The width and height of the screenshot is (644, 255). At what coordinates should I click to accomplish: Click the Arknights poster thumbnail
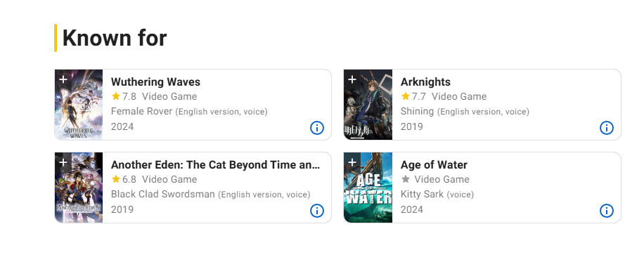click(368, 105)
